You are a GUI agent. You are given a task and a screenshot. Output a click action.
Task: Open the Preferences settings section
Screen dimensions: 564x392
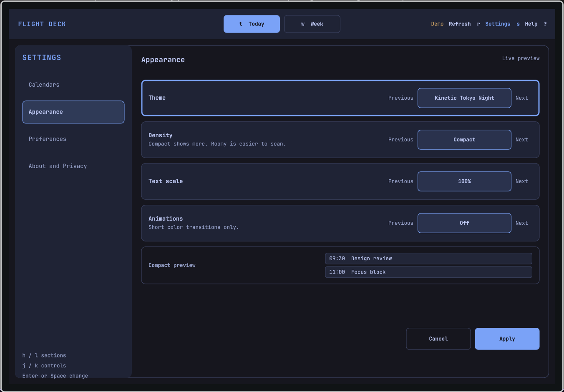(x=73, y=139)
